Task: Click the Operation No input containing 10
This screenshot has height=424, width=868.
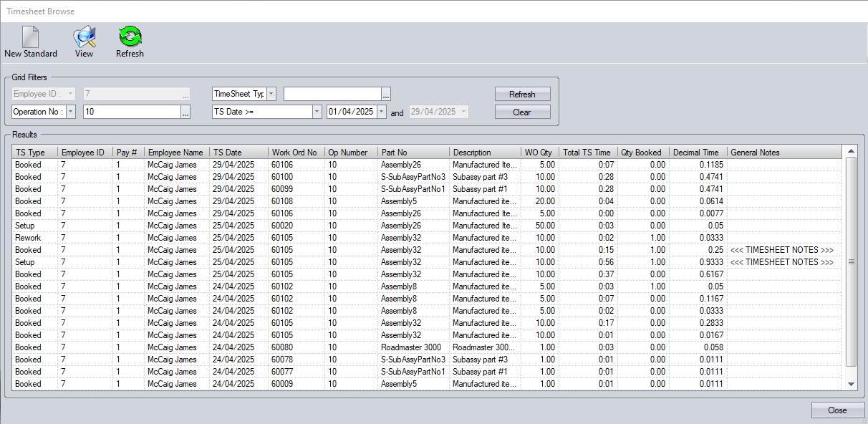Action: [131, 112]
